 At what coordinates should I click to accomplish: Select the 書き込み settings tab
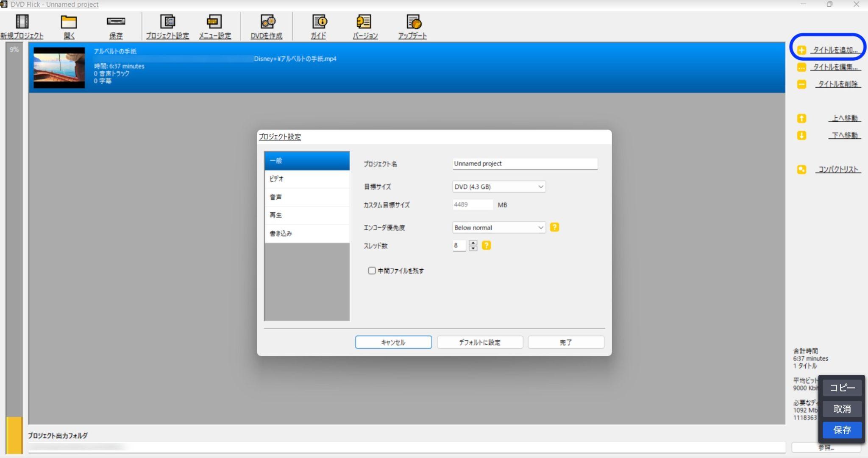tap(307, 233)
